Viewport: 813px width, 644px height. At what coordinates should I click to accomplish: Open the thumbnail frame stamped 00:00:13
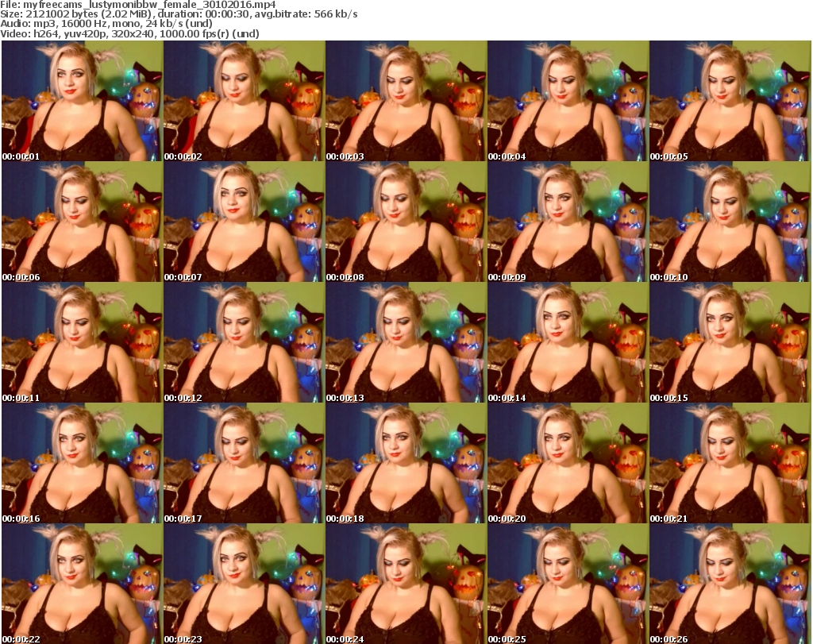(406, 343)
